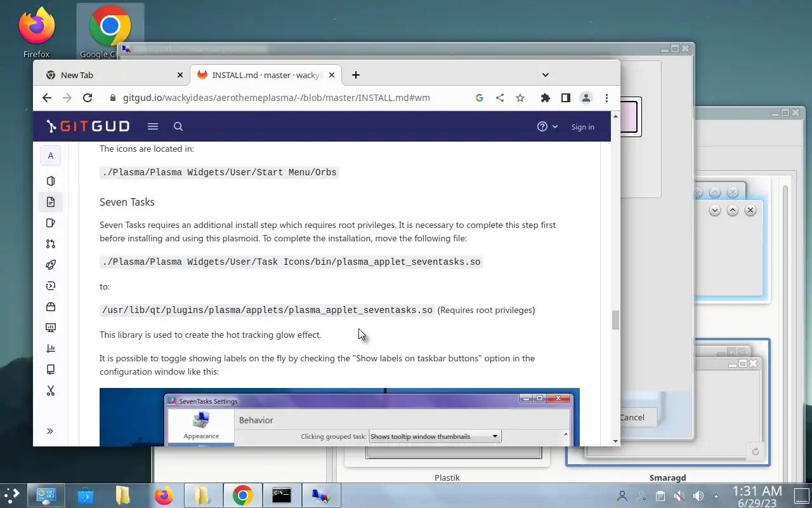Open the Firefox desktop shortcut
812x508 pixels.
[x=36, y=32]
